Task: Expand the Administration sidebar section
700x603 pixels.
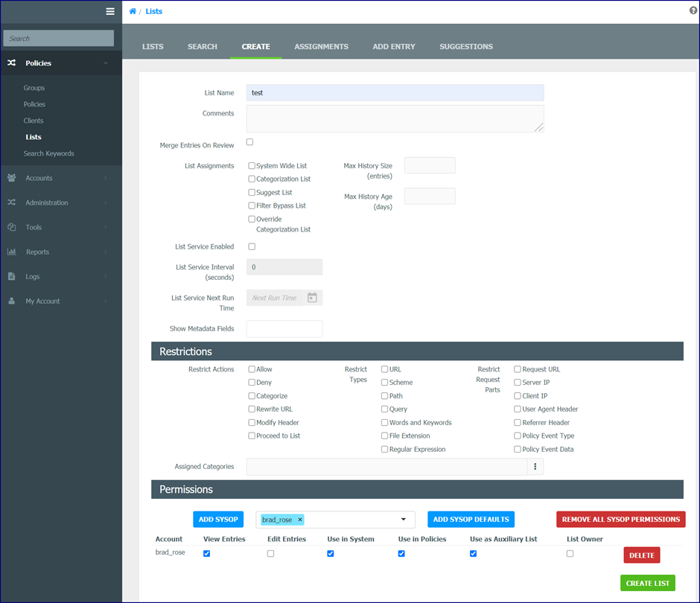Action: (106, 202)
